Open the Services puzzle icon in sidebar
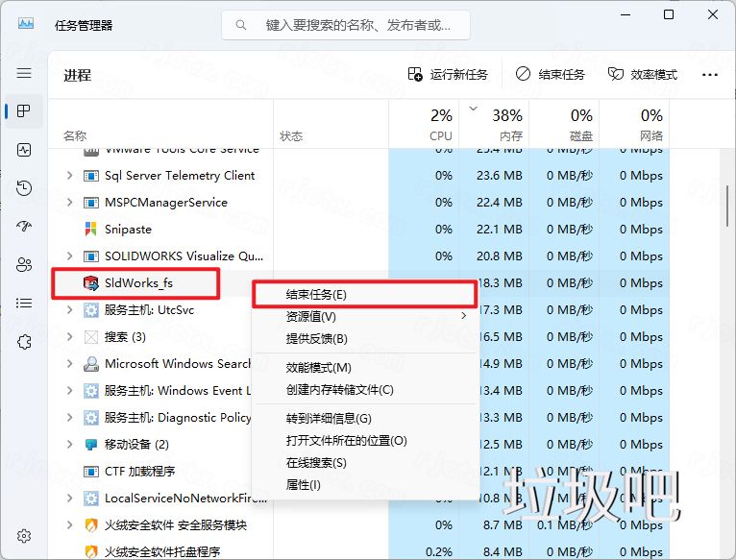The height and width of the screenshot is (560, 736). pyautogui.click(x=24, y=342)
